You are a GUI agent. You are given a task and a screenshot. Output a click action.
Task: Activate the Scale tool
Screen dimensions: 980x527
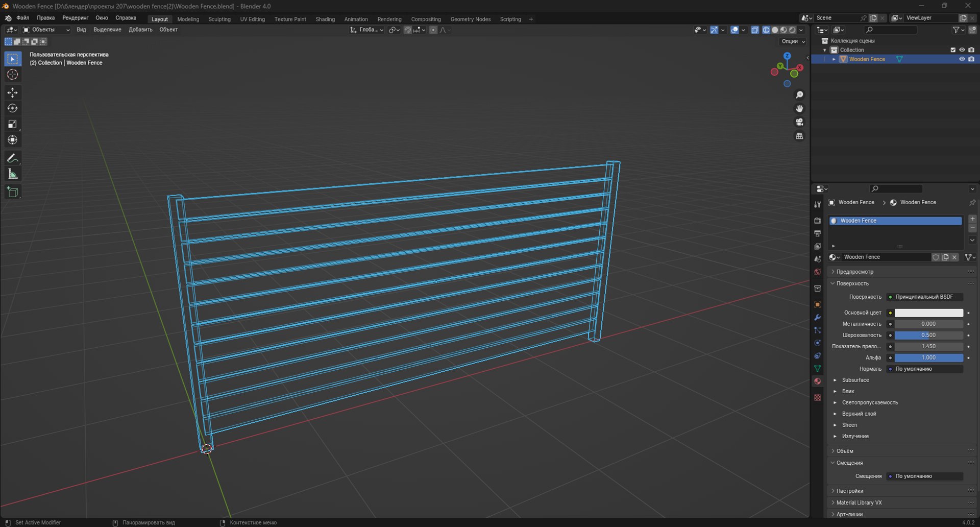click(x=13, y=124)
